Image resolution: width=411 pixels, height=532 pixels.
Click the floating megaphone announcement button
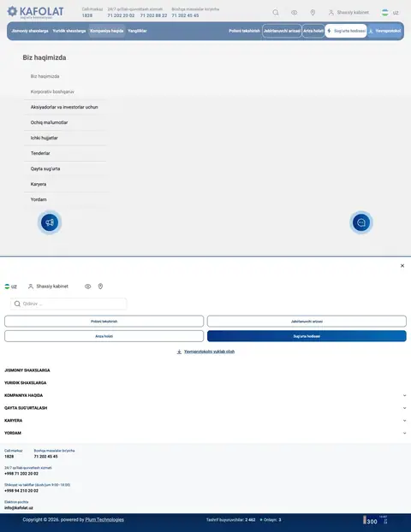pyautogui.click(x=50, y=222)
